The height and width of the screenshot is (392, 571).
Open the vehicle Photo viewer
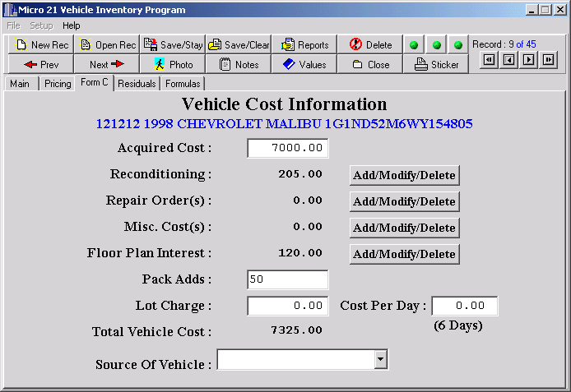click(173, 64)
